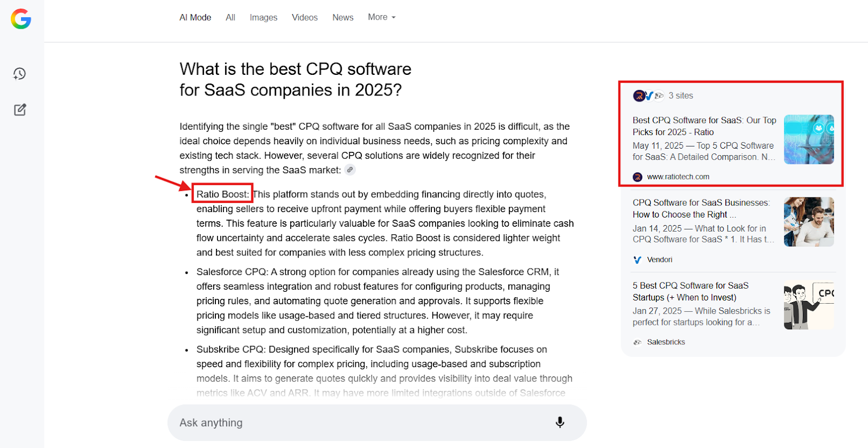868x448 pixels.
Task: Open the Images tab
Action: 264,17
